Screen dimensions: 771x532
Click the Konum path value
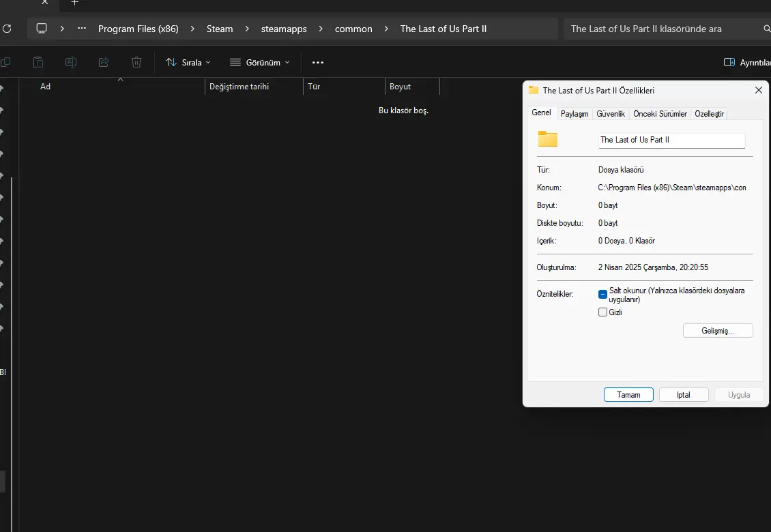click(x=672, y=188)
